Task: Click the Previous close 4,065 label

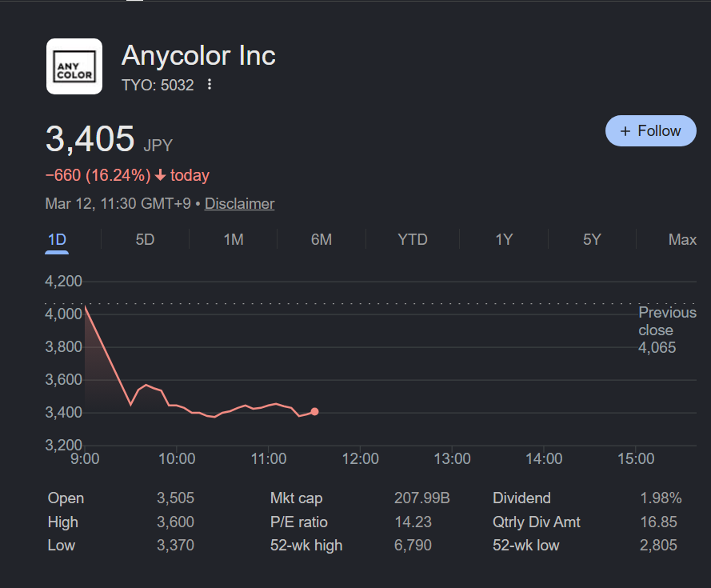Action: pyautogui.click(x=667, y=330)
